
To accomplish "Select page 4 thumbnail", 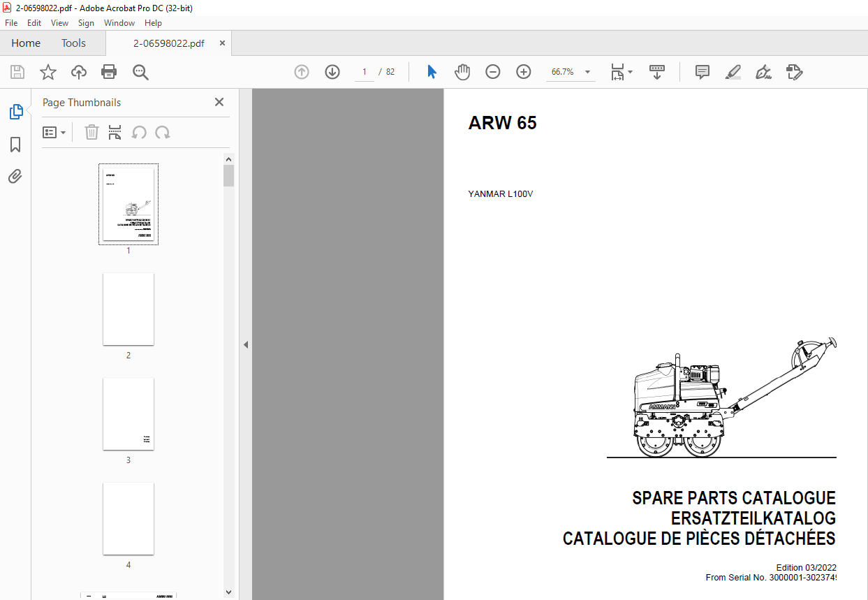I will pos(128,518).
